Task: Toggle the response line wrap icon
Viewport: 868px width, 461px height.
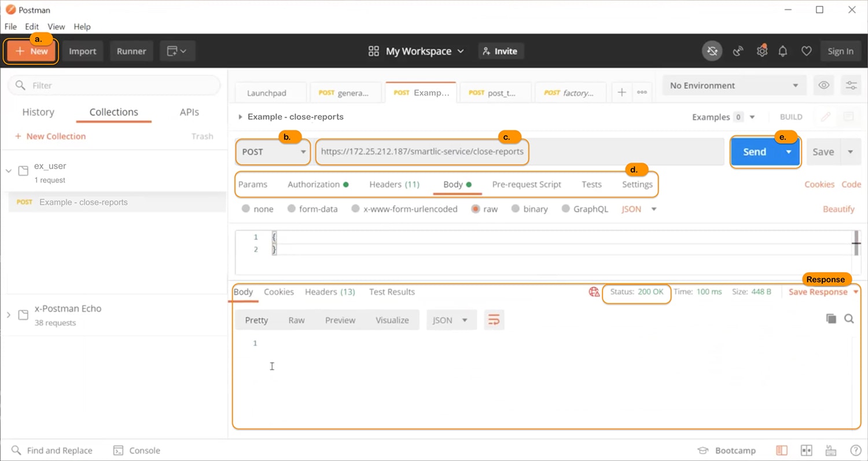Action: click(x=494, y=320)
